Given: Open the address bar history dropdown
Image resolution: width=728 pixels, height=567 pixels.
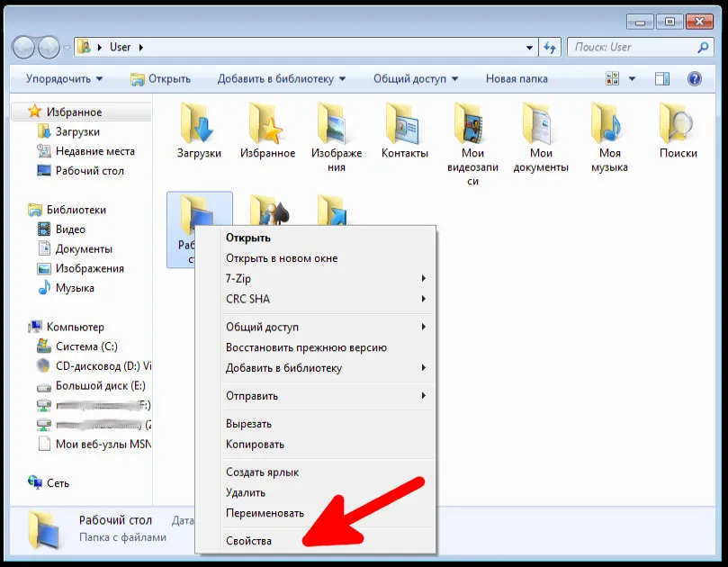Looking at the screenshot, I should click(x=529, y=48).
